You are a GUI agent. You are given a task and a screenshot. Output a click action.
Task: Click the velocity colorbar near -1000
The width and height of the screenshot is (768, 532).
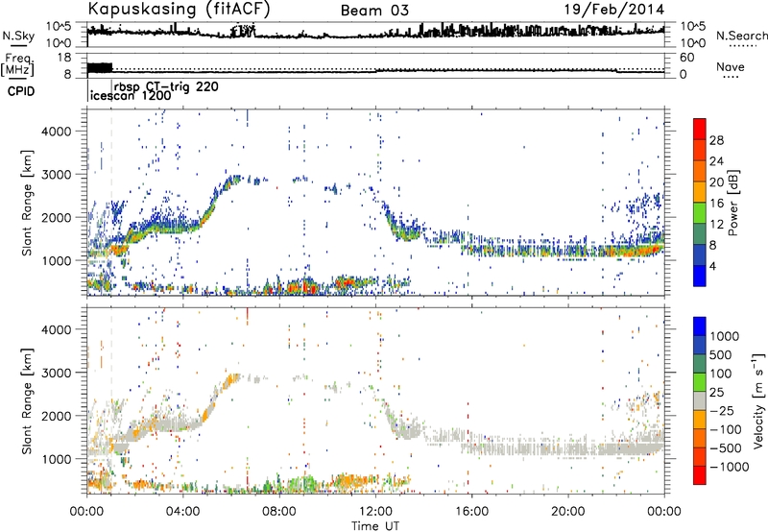click(x=700, y=467)
